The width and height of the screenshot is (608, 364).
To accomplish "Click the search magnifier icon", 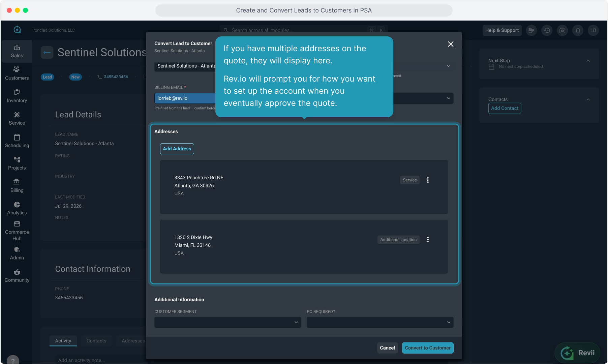I will 226,30.
